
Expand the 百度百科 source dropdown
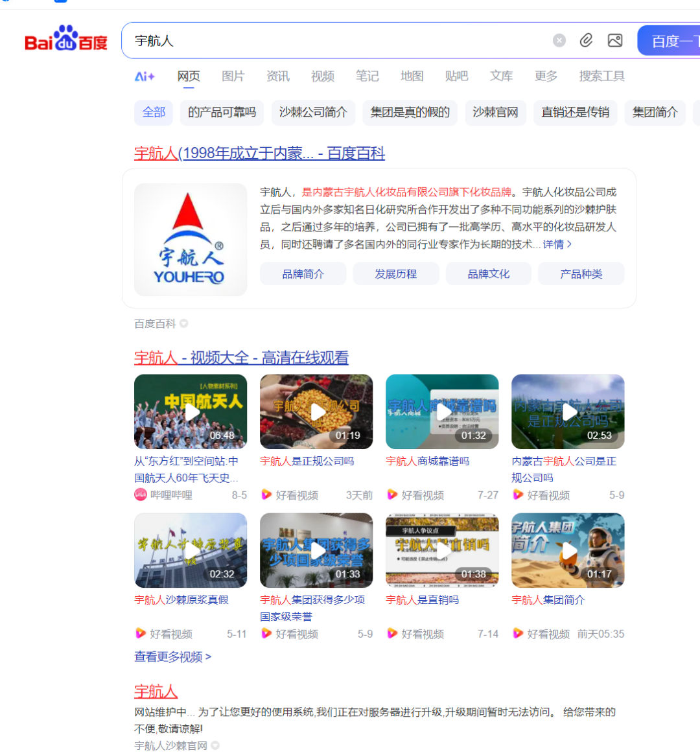[x=183, y=323]
